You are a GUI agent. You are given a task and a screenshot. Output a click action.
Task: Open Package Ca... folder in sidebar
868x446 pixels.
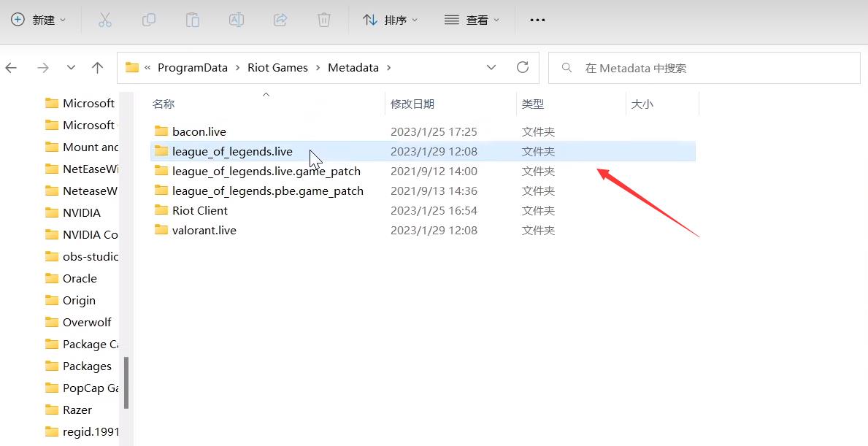[81, 345]
